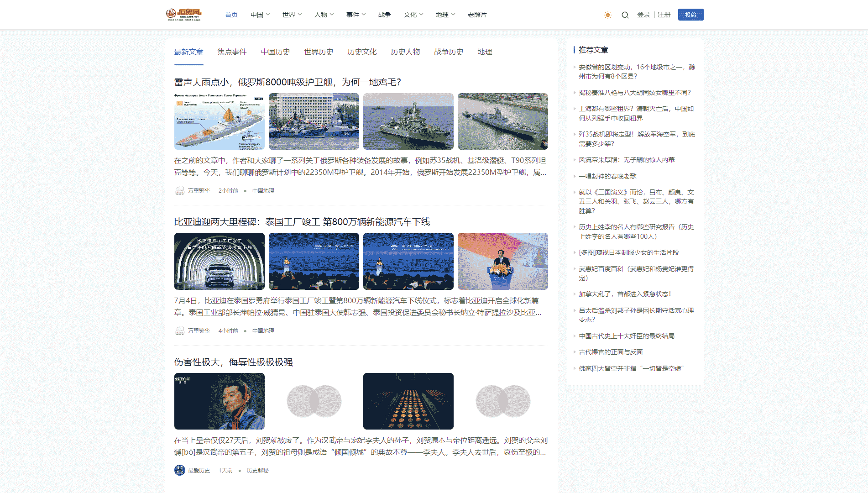Open recommended article 加拿大乱了
The image size is (868, 493).
point(625,294)
